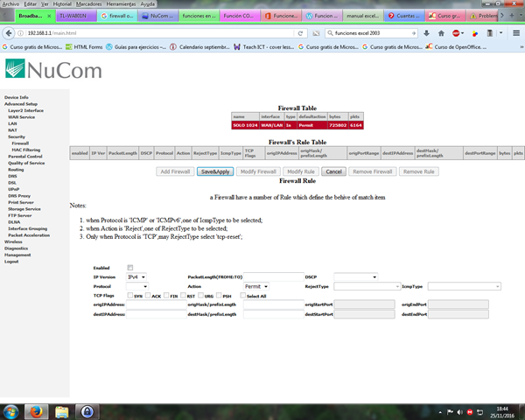This screenshot has height=420, width=525.
Task: Click Save&Apply button
Action: coord(215,171)
